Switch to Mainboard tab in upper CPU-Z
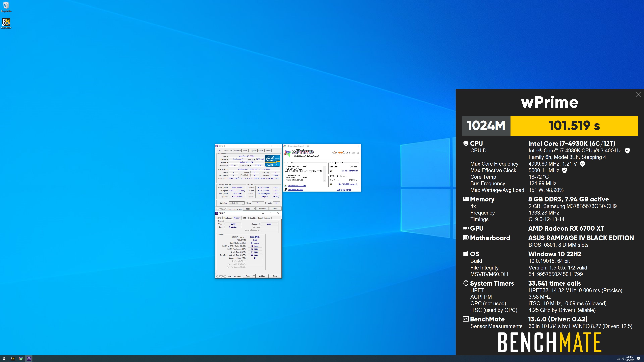Viewport: 644px width, 362px height. pos(228,151)
